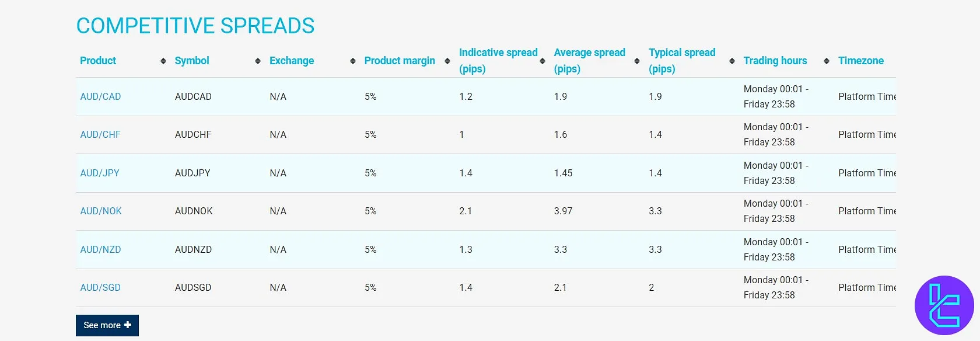This screenshot has width=980, height=341.
Task: Sort the table by Exchange using its sort icon
Action: point(352,61)
